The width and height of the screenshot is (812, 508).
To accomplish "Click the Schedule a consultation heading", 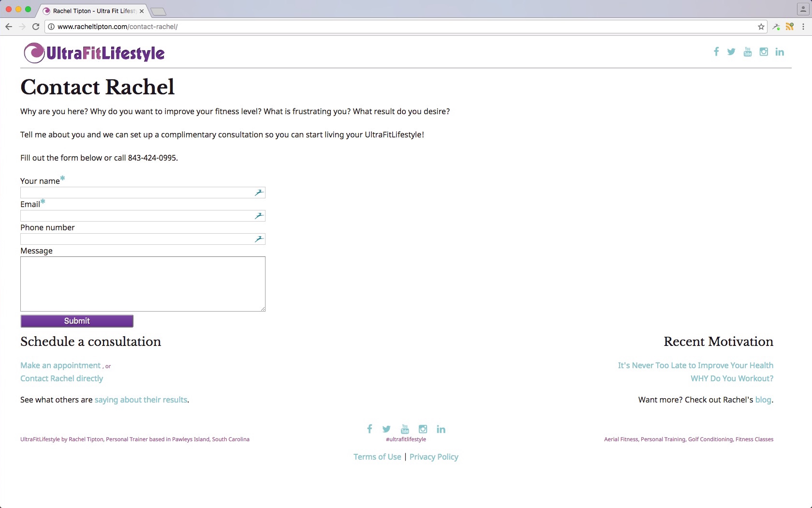I will (90, 342).
